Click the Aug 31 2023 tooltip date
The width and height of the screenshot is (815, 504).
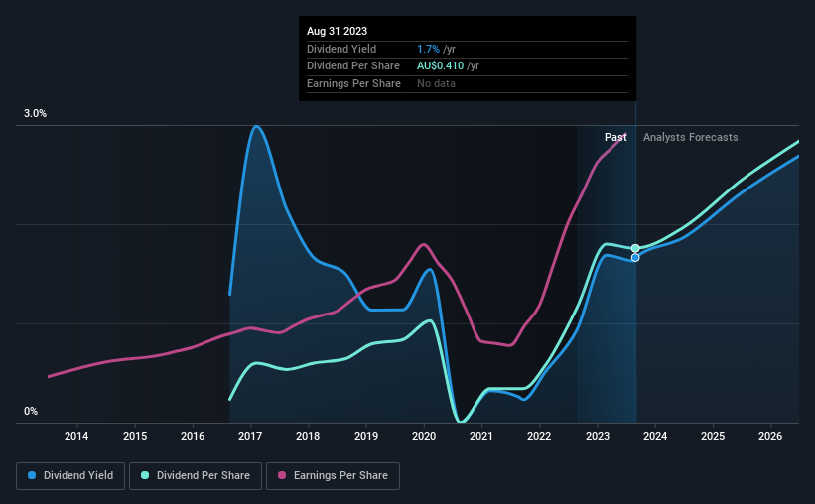(337, 31)
